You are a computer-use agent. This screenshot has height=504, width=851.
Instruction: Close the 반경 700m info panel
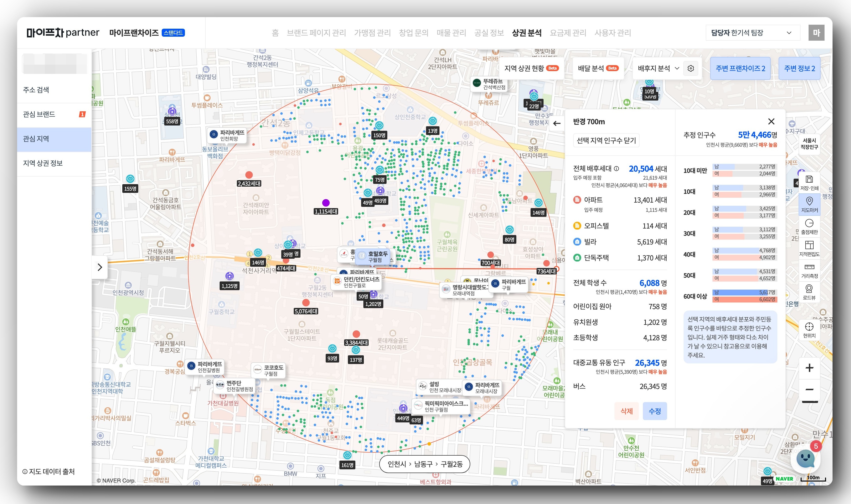click(x=771, y=121)
